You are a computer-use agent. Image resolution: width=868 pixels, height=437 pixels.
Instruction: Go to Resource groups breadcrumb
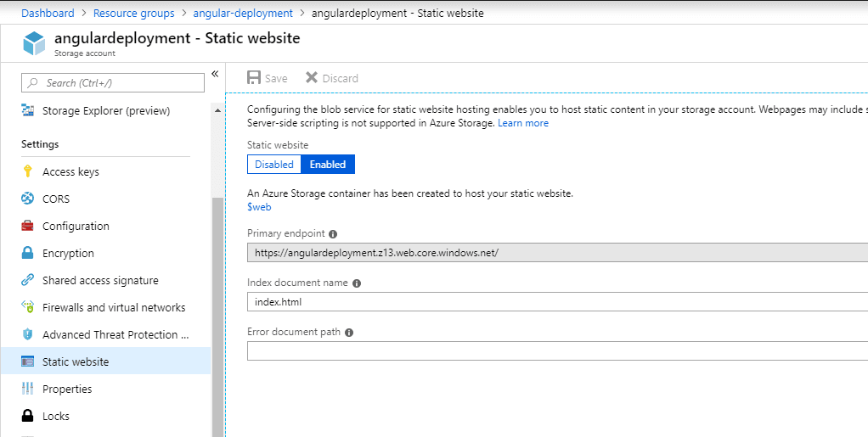point(133,13)
